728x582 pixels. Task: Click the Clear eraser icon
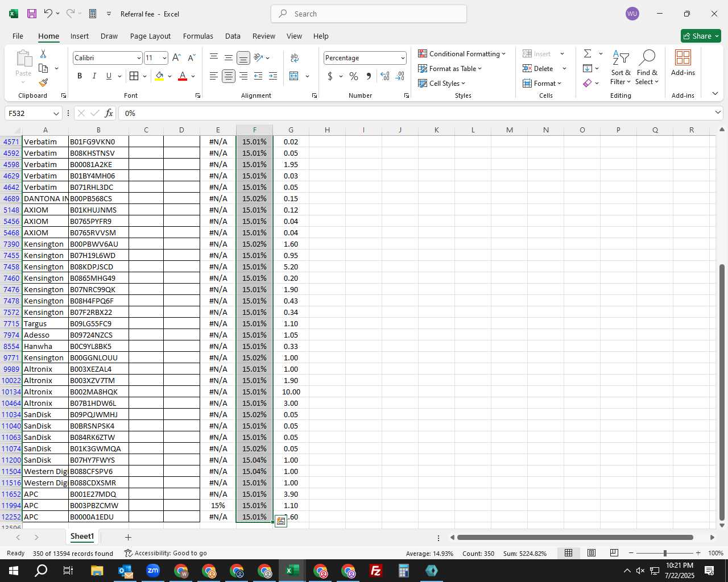pos(588,83)
